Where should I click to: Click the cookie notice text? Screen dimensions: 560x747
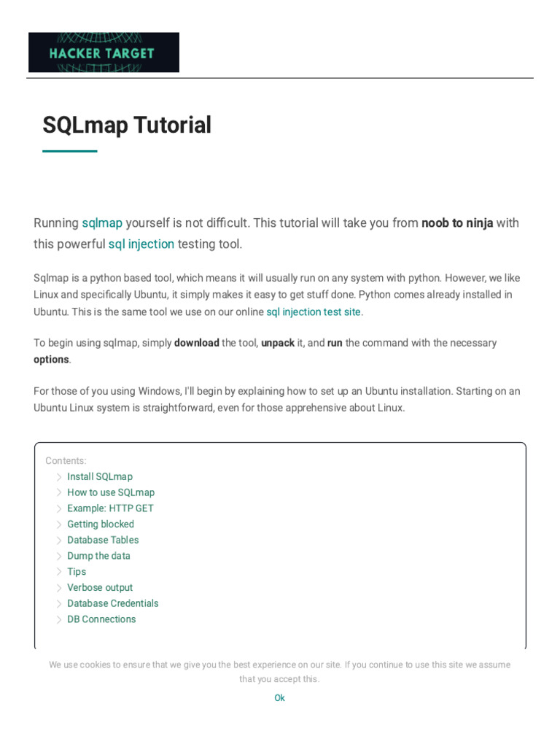click(279, 672)
